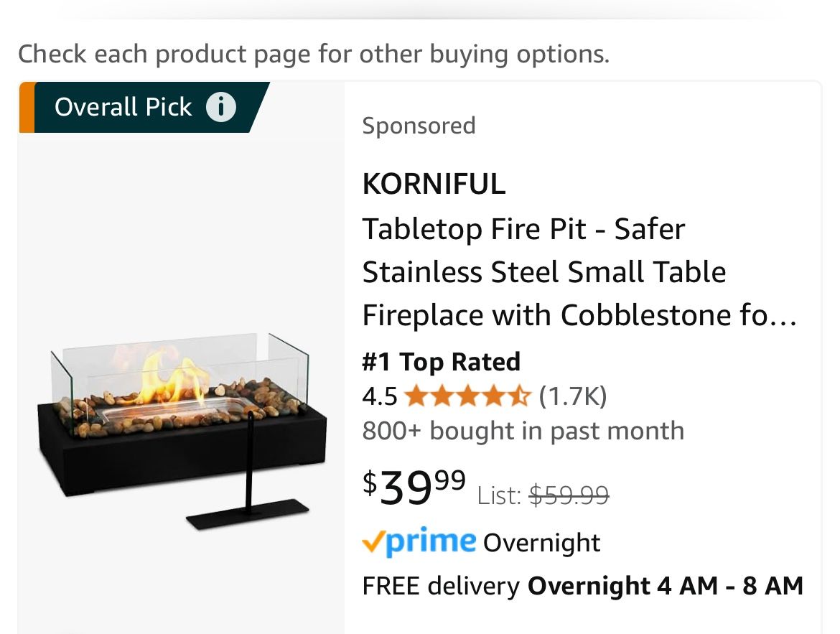The width and height of the screenshot is (840, 634).
Task: Click the 4.5 rating number
Action: tap(380, 396)
